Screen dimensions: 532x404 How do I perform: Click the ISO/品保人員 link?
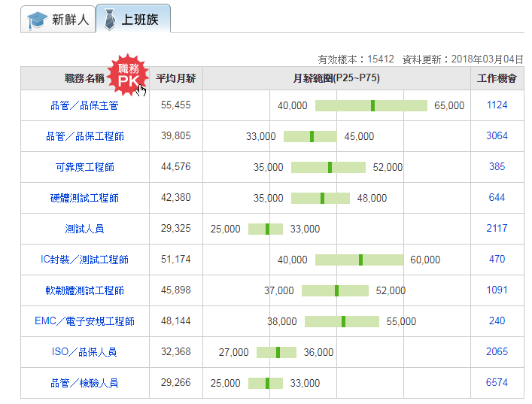[84, 352]
